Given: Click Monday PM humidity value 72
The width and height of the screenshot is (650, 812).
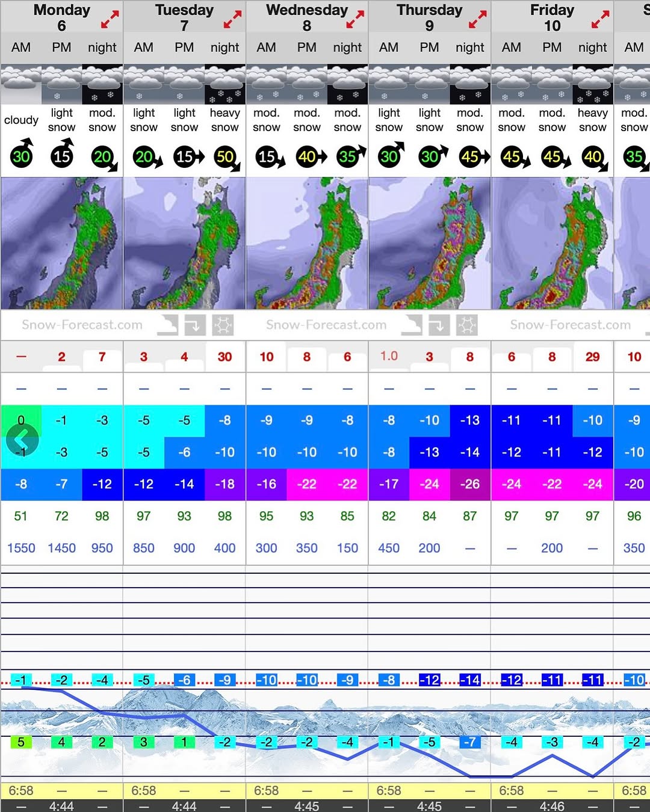Looking at the screenshot, I should pos(61,516).
